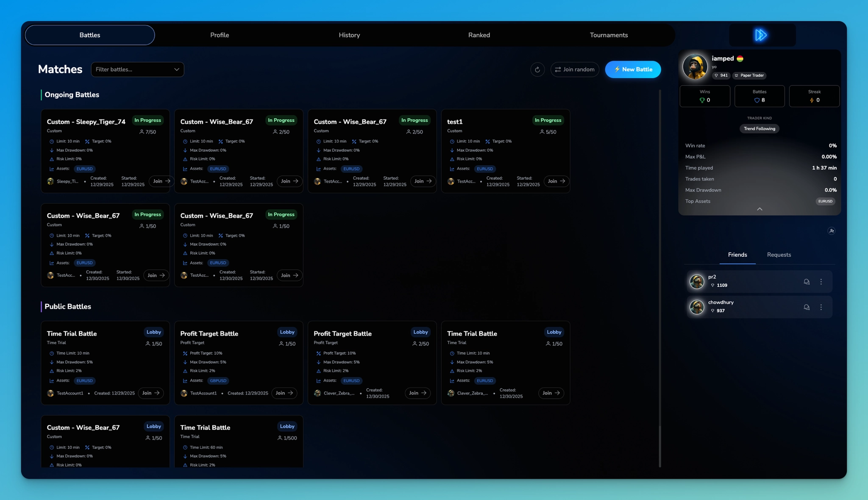Image resolution: width=868 pixels, height=500 pixels.
Task: Click the Trend Following trader kind badge
Action: click(759, 129)
